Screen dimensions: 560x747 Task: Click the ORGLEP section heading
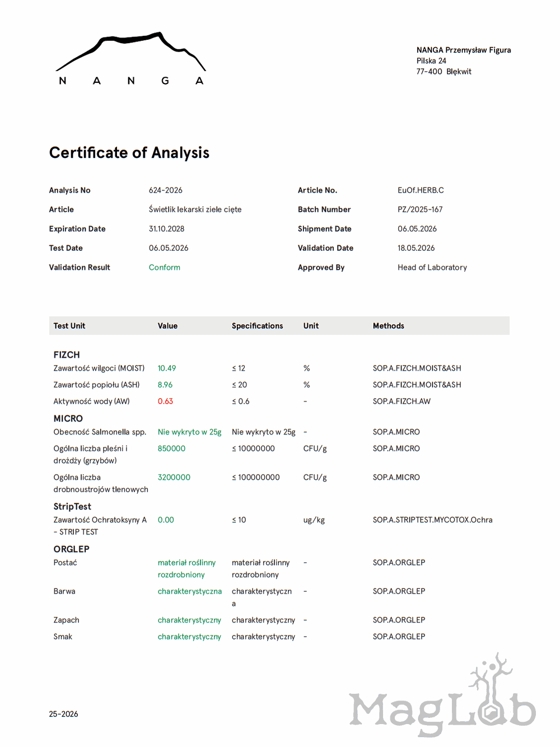(x=72, y=549)
